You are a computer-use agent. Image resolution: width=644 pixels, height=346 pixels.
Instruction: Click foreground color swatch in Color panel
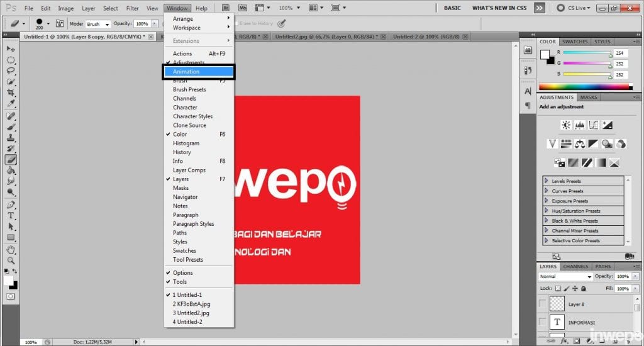[x=545, y=55]
